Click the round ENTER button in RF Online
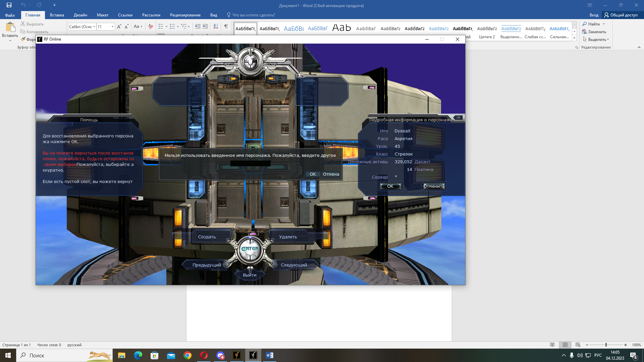The width and height of the screenshot is (644, 362). [x=250, y=249]
